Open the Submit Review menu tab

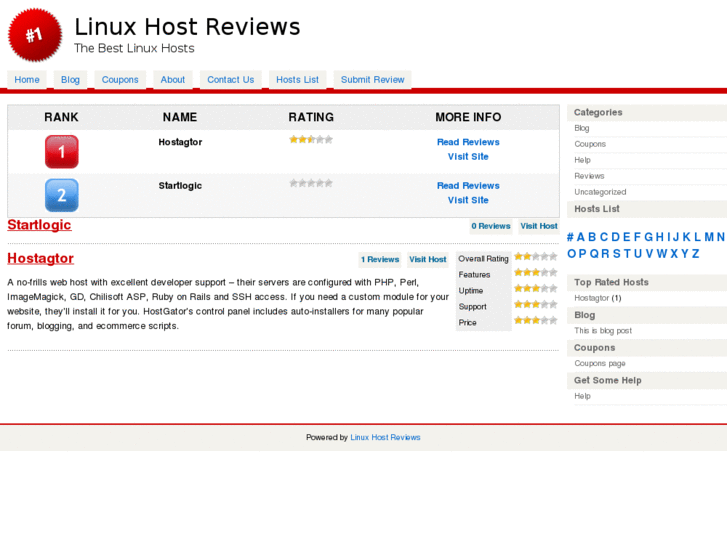pyautogui.click(x=373, y=79)
